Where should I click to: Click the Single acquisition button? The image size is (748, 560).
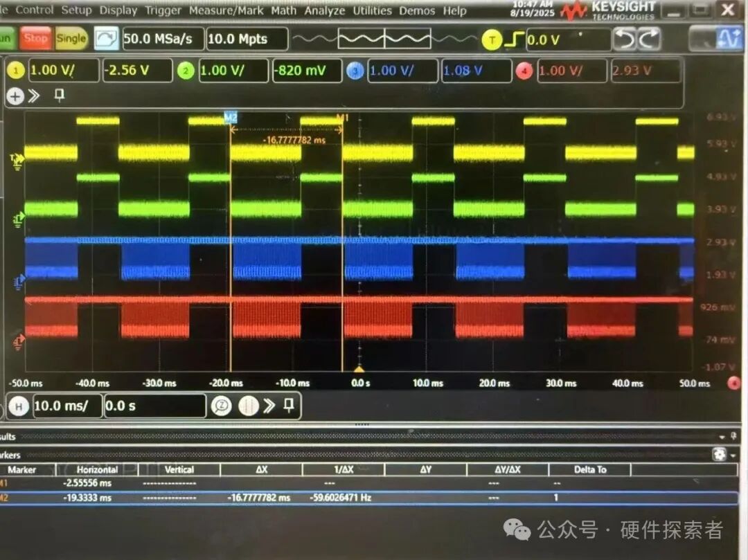click(x=71, y=38)
